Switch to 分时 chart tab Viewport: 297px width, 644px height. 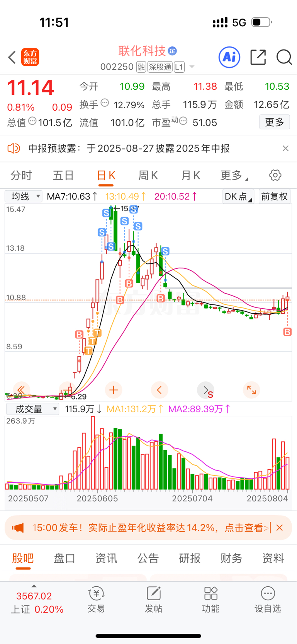(21, 176)
